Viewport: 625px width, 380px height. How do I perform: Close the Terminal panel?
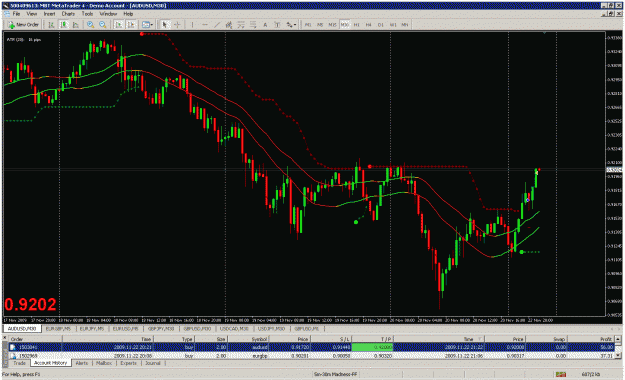5,338
